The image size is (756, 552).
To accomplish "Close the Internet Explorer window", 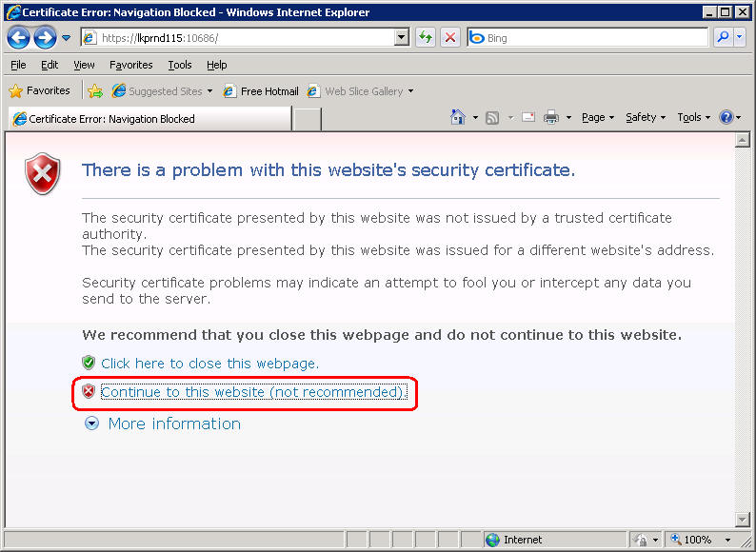I will (743, 12).
